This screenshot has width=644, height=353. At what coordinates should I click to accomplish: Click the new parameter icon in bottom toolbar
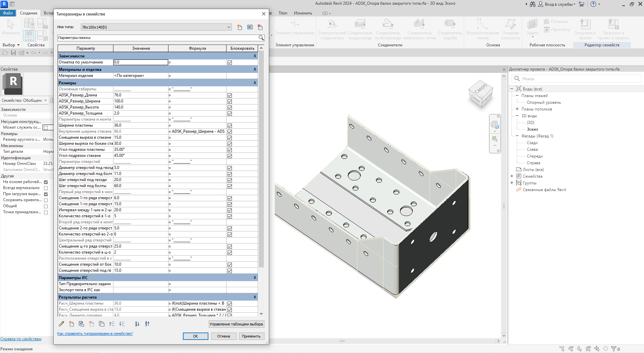tap(71, 324)
